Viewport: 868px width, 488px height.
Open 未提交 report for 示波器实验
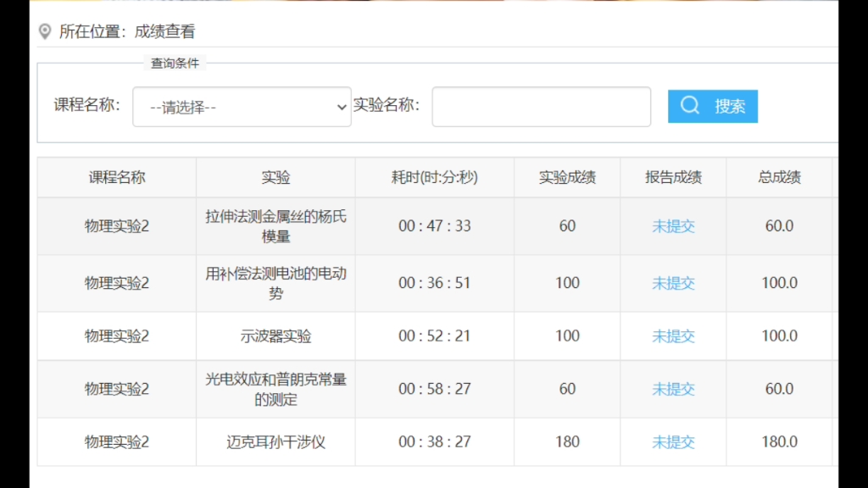(x=673, y=335)
